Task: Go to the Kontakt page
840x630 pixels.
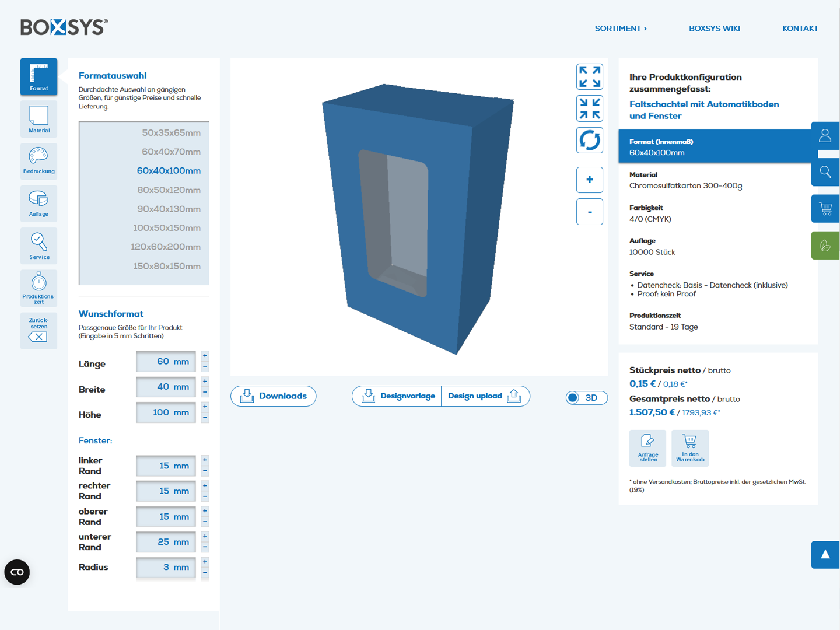Action: pos(800,28)
